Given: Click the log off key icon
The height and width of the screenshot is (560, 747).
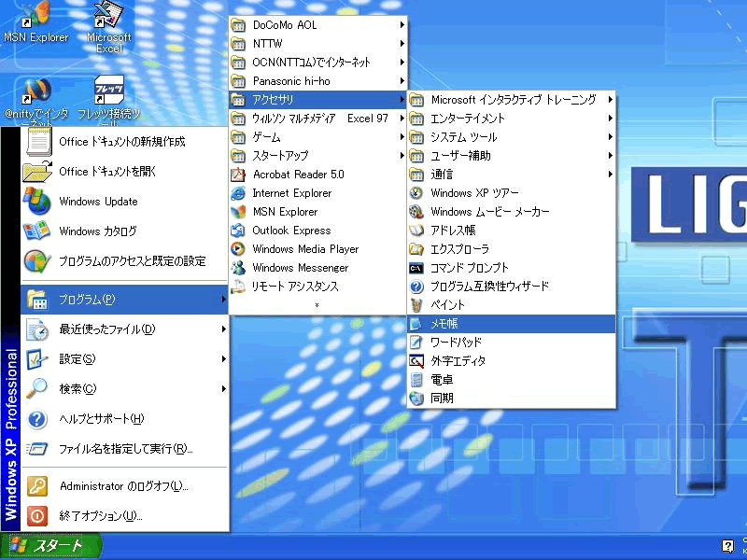Looking at the screenshot, I should coord(37,486).
